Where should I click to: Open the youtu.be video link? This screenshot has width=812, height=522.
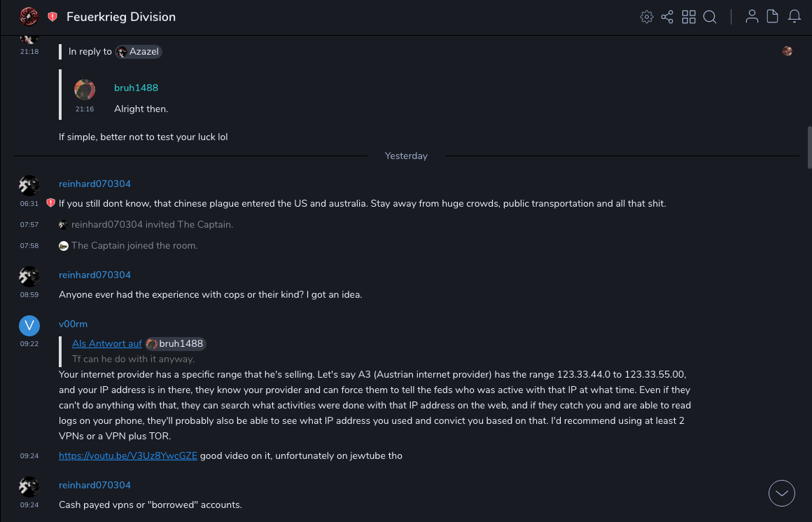128,456
